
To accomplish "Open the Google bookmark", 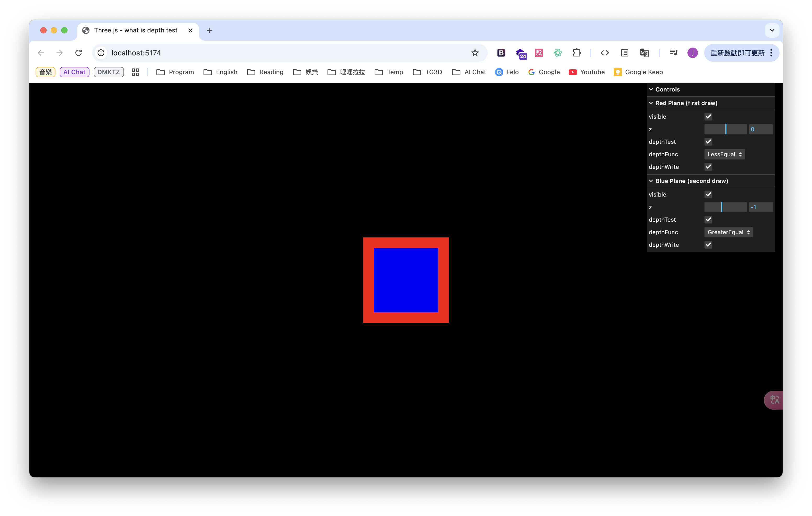I will [544, 72].
